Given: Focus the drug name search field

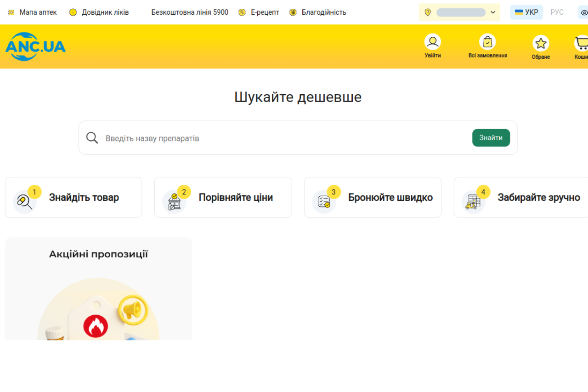Looking at the screenshot, I should pos(285,138).
